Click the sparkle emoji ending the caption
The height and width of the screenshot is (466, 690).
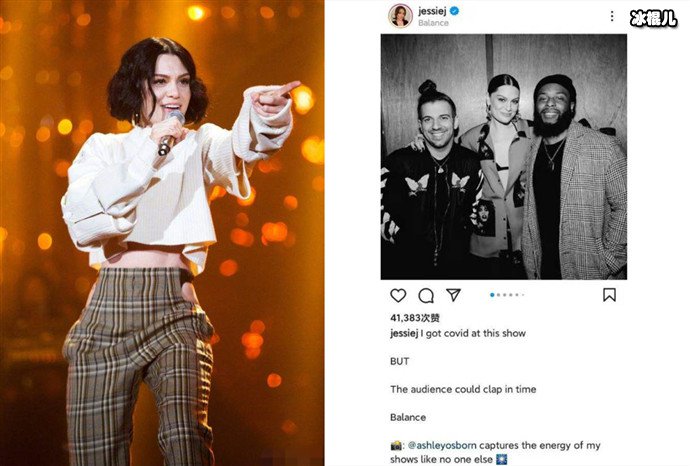pyautogui.click(x=502, y=460)
